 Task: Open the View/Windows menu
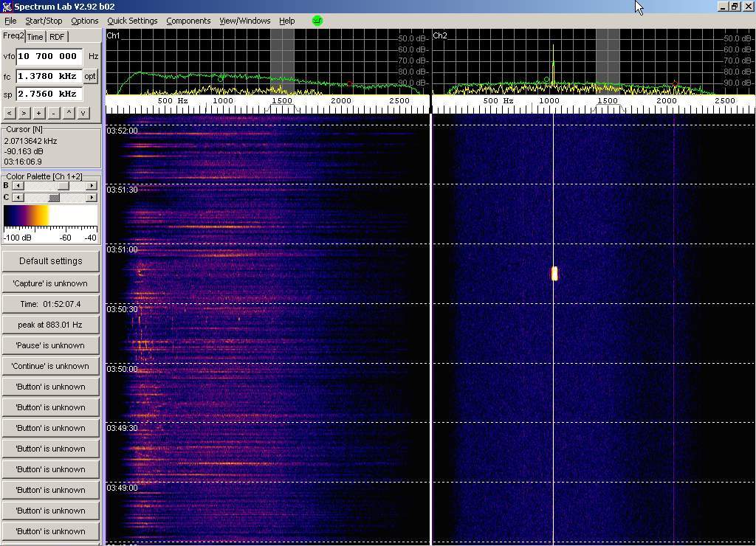tap(243, 21)
